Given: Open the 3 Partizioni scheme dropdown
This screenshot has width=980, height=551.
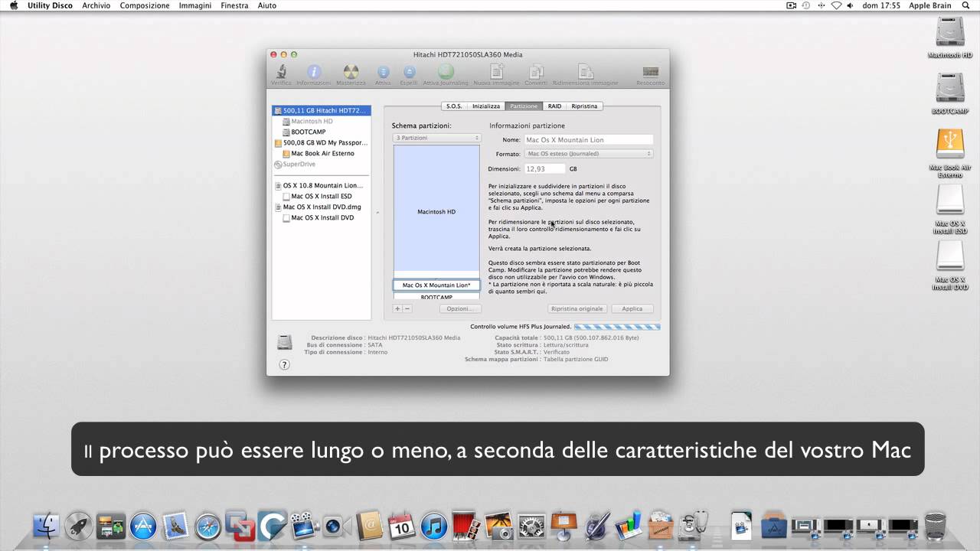Looking at the screenshot, I should [x=436, y=138].
